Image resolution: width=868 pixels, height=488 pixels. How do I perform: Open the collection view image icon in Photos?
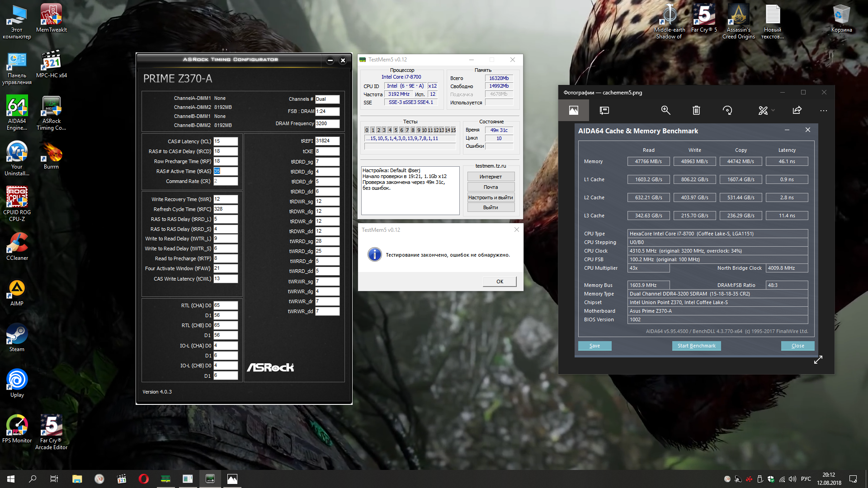[x=573, y=110]
